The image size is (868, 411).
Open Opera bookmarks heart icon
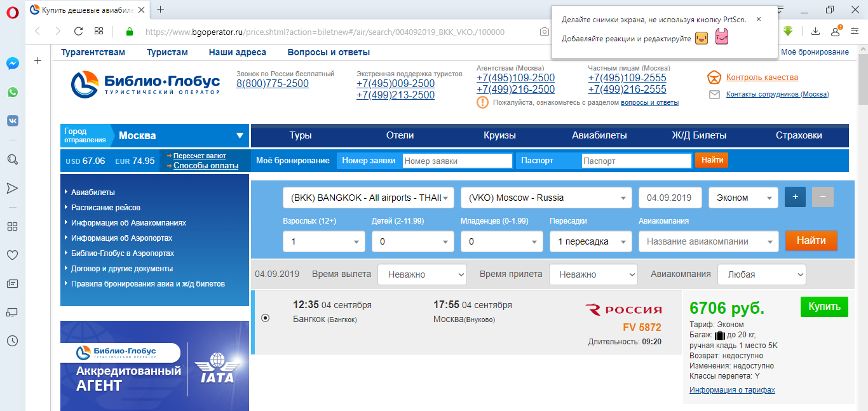pyautogui.click(x=12, y=255)
